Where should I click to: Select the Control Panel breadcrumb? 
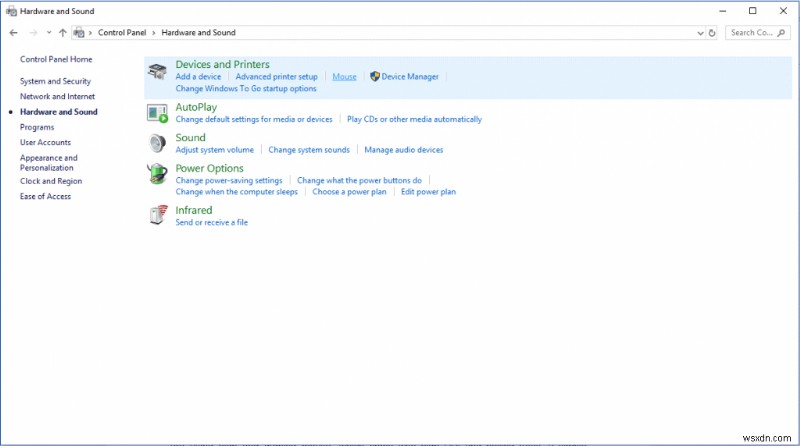coord(122,33)
